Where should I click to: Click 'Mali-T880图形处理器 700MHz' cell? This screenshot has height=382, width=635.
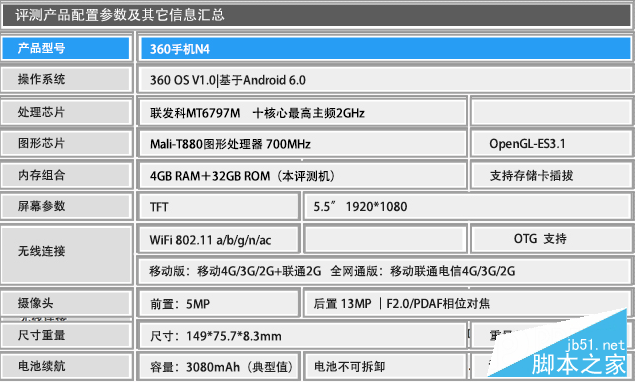[x=303, y=144]
